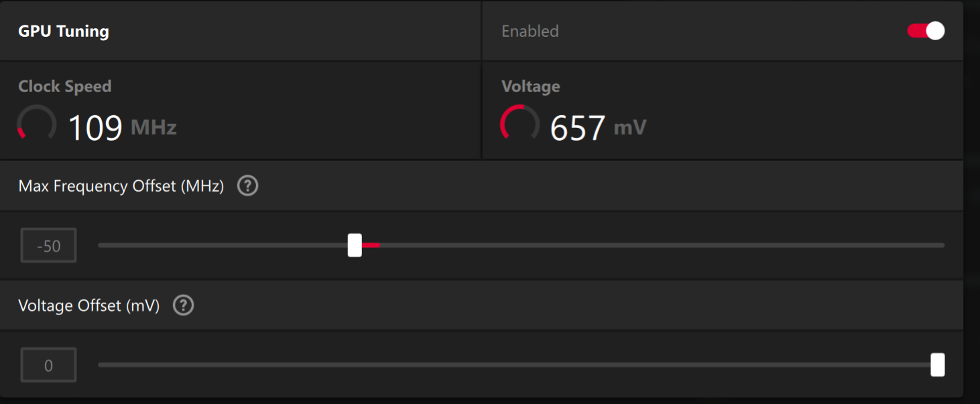Click the Max Frequency Offset slider handle

click(355, 245)
